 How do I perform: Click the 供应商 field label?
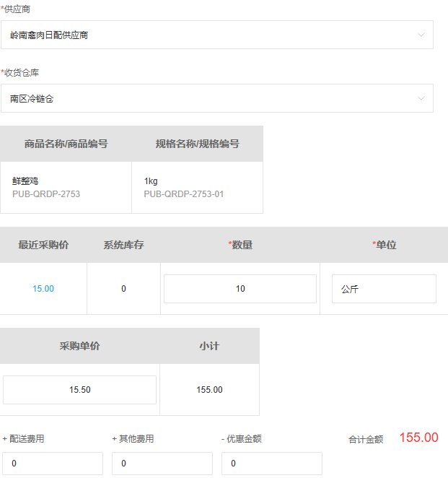pyautogui.click(x=16, y=9)
